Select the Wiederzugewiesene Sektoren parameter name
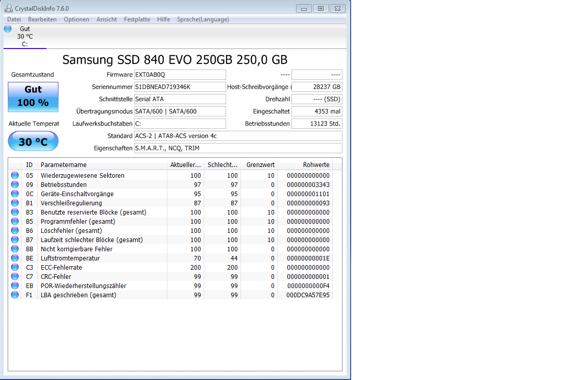Image resolution: width=588 pixels, height=380 pixels. [83, 175]
